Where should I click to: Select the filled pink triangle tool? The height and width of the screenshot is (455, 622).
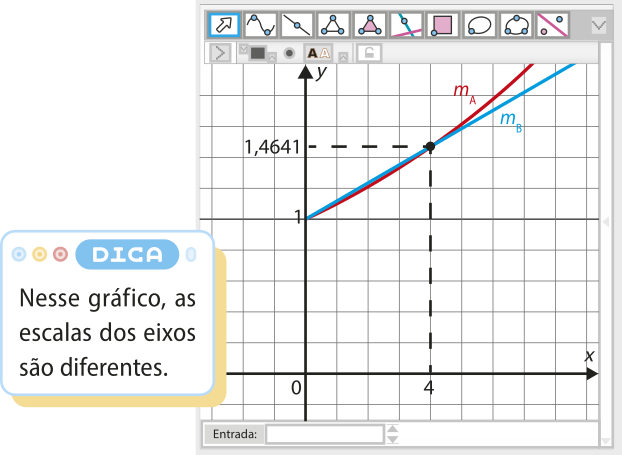[x=370, y=25]
